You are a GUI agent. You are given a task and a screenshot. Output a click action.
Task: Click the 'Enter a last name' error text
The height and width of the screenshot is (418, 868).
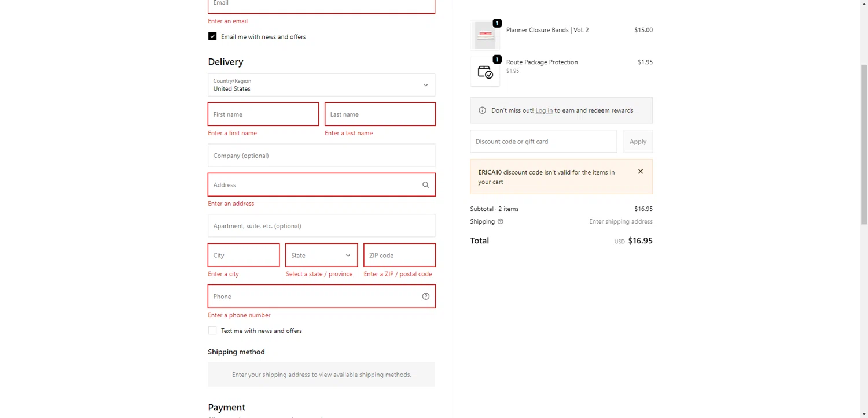click(x=349, y=133)
